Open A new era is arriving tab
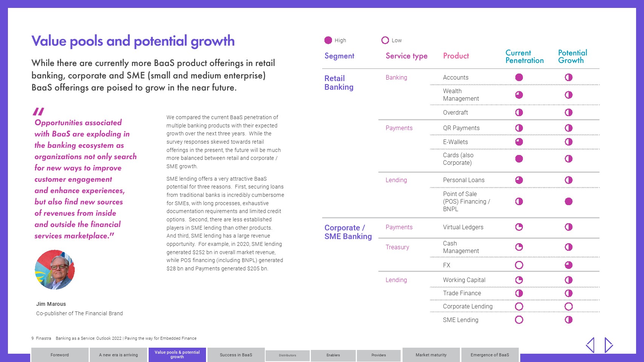644x362 pixels. pos(118,355)
